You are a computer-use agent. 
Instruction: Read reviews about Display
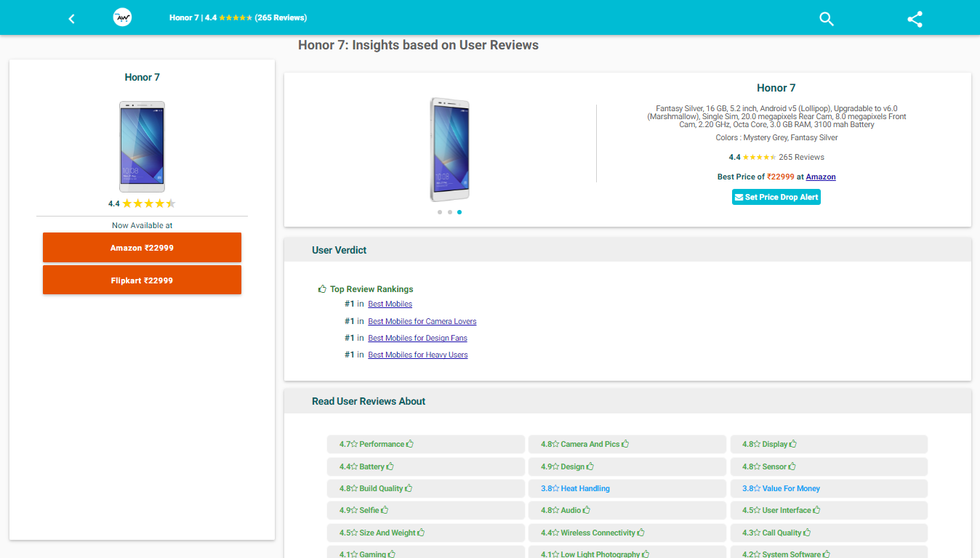point(829,444)
